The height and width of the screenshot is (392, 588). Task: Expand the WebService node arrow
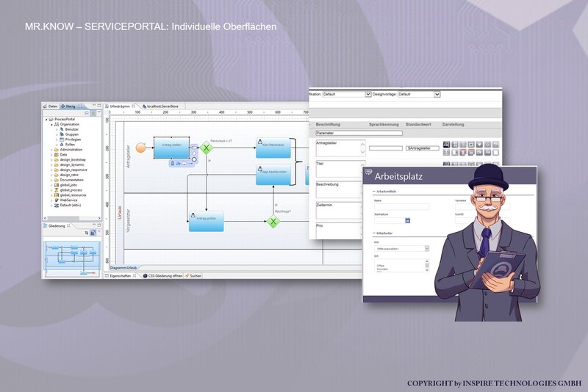coord(51,200)
